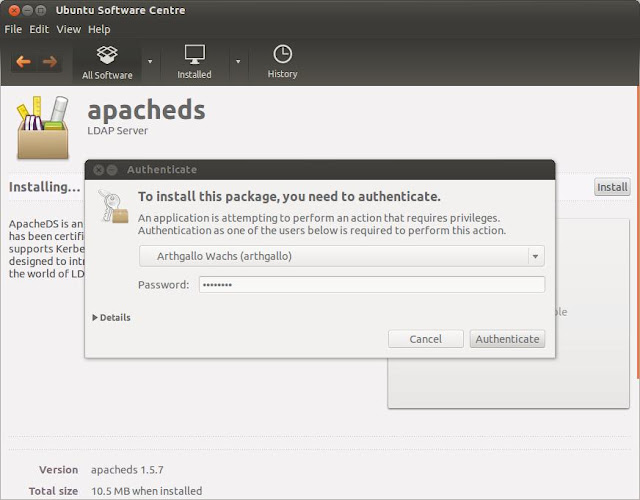The image size is (640, 500).
Task: Expand the Details section
Action: 111,318
